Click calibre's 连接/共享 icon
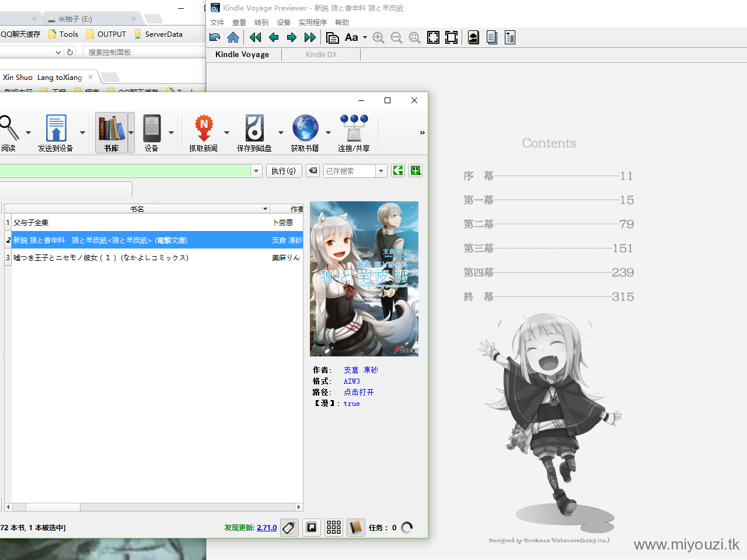 click(x=354, y=133)
